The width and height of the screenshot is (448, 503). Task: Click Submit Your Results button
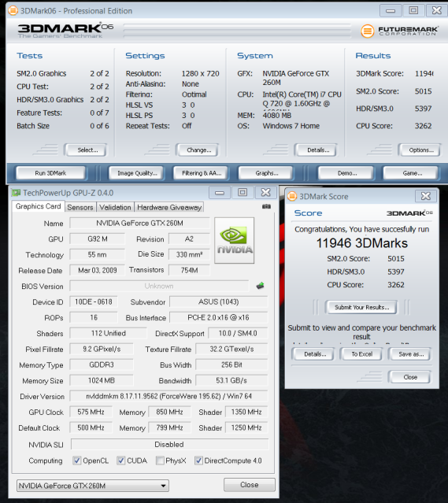[361, 307]
